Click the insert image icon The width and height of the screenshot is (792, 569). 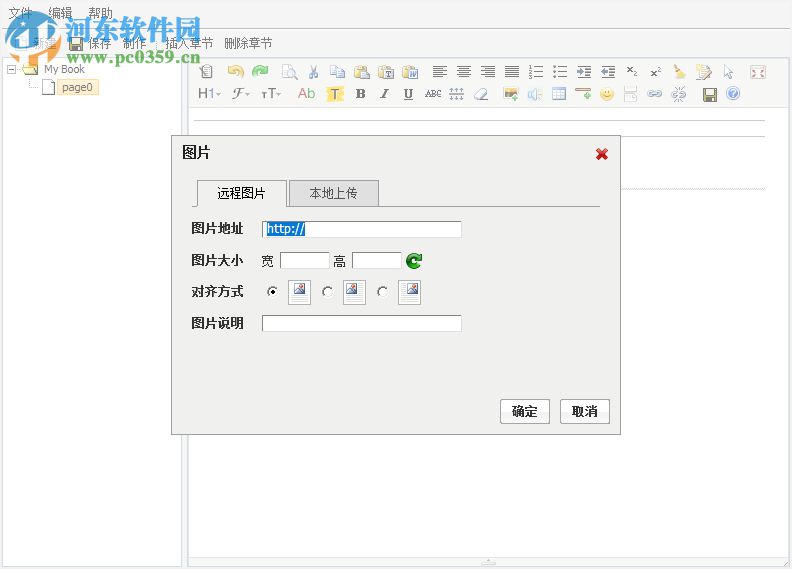point(511,94)
